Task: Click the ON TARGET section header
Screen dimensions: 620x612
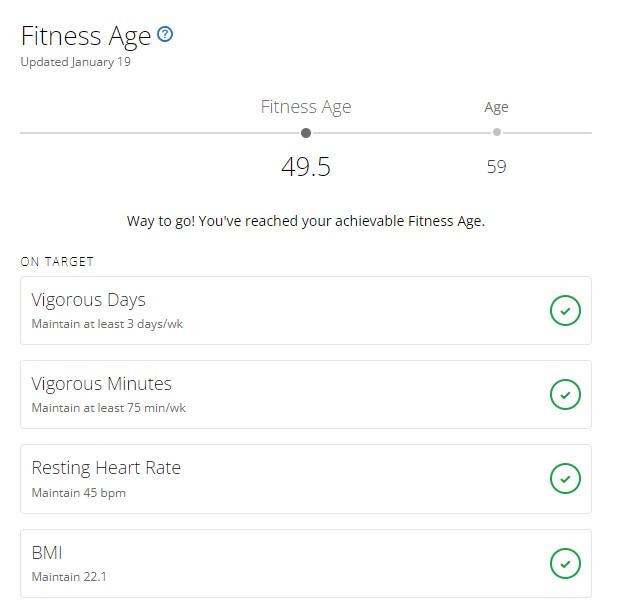Action: [x=57, y=262]
